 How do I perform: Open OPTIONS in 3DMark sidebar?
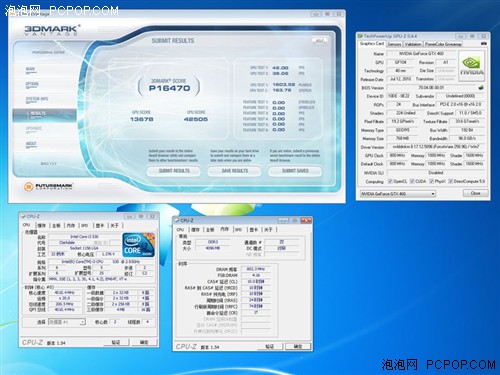click(32, 84)
